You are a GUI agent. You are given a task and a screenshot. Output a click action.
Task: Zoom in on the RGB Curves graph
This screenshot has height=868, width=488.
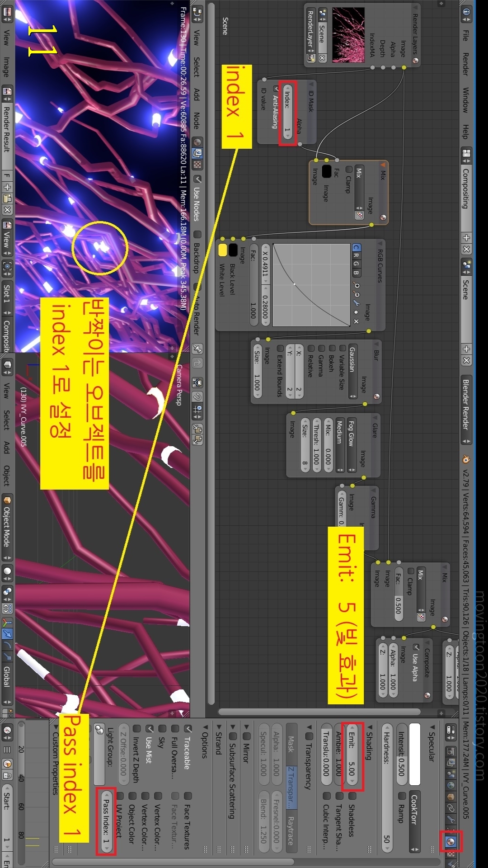[356, 285]
